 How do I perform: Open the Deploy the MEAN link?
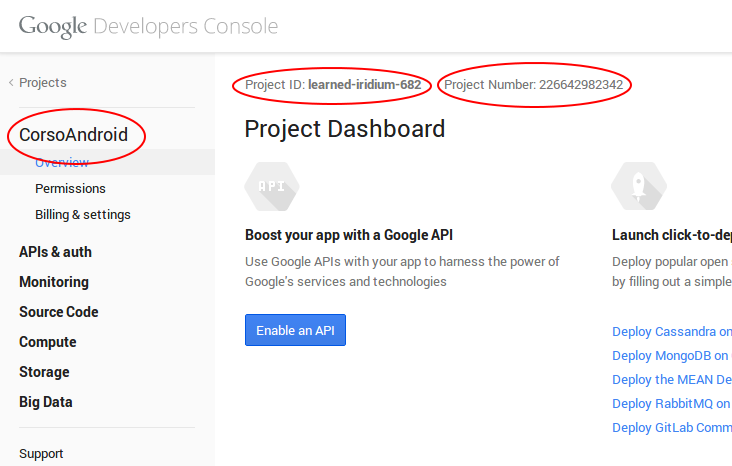pyautogui.click(x=672, y=380)
